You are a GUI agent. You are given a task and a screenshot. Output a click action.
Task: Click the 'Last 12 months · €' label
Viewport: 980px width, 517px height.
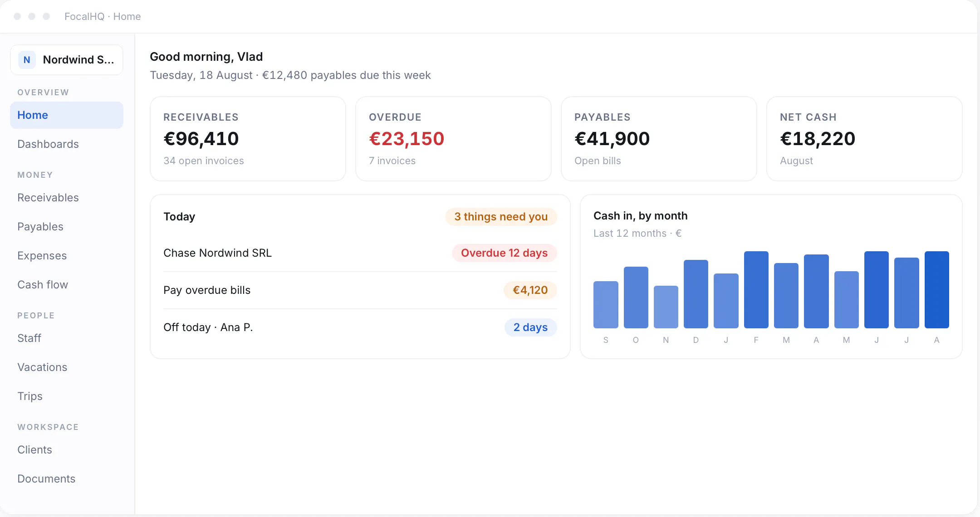(637, 234)
